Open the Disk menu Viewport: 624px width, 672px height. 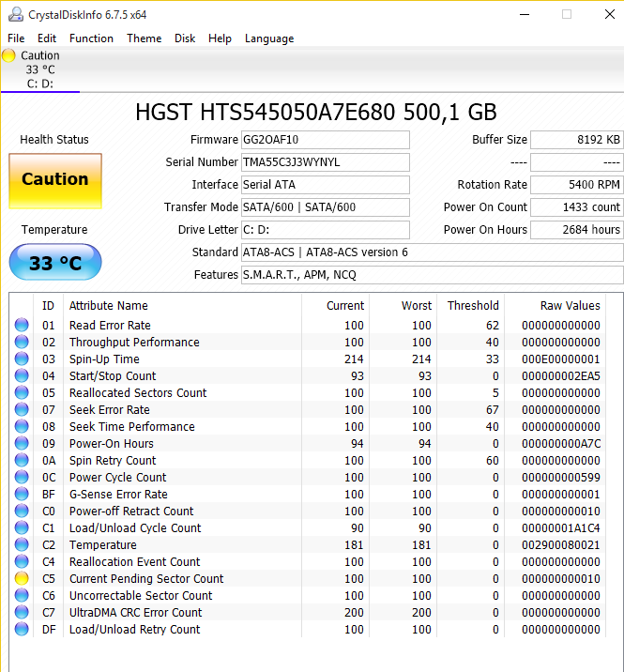point(185,38)
